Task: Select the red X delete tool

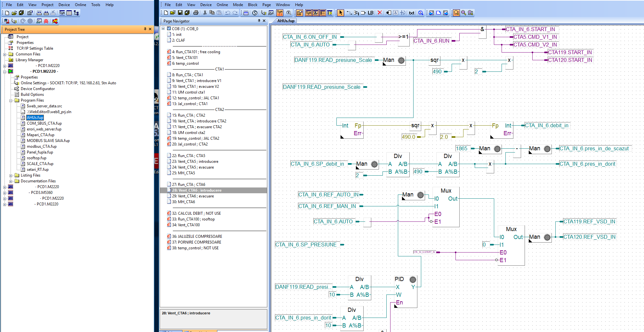Action: pyautogui.click(x=380, y=13)
